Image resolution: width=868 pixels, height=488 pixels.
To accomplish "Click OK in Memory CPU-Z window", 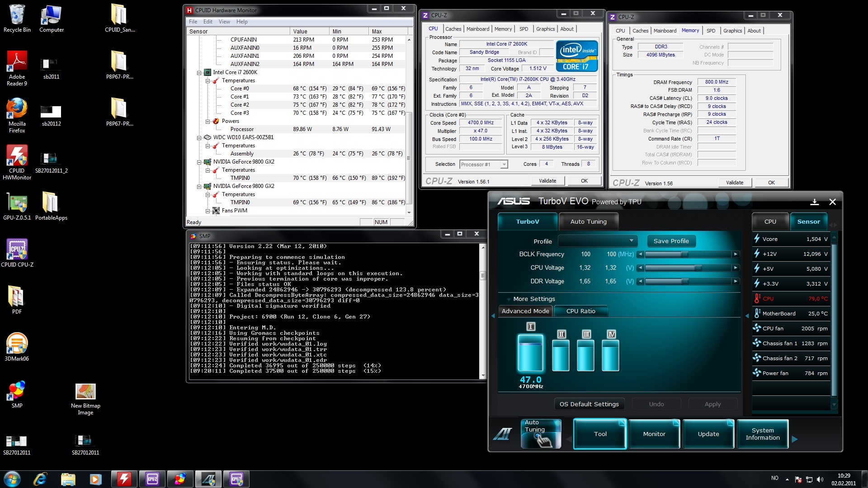I will coord(771,183).
